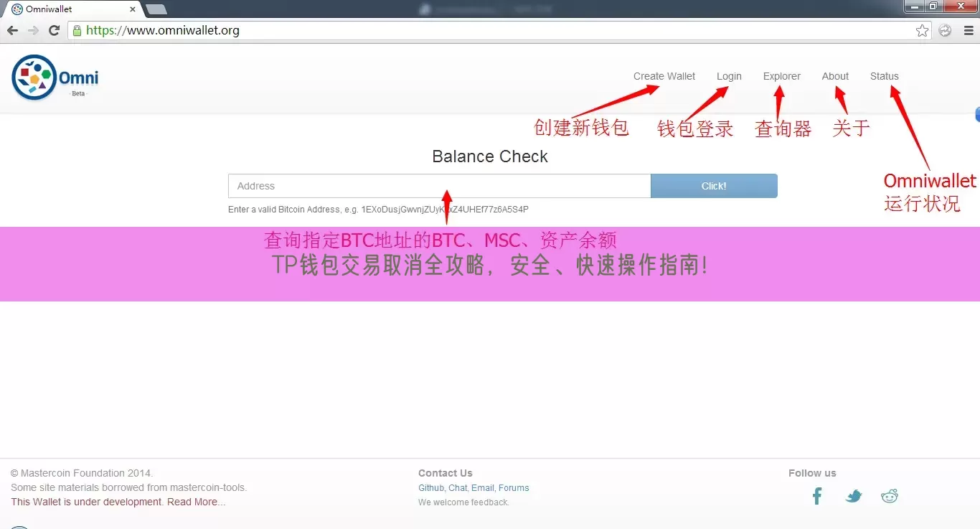The image size is (980, 529).
Task: Open the Facebook follow icon
Action: (817, 495)
